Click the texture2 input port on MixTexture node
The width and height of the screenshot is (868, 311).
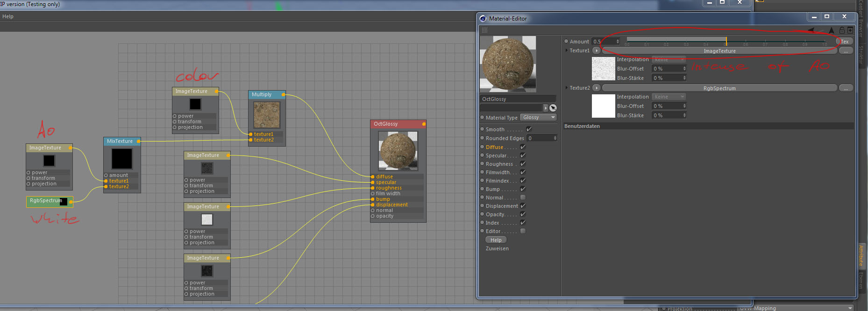pyautogui.click(x=106, y=187)
